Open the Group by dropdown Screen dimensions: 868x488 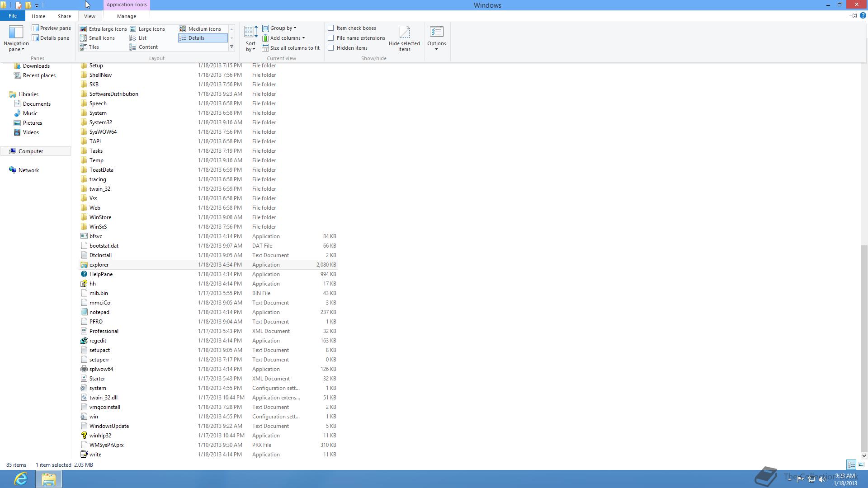pos(279,28)
